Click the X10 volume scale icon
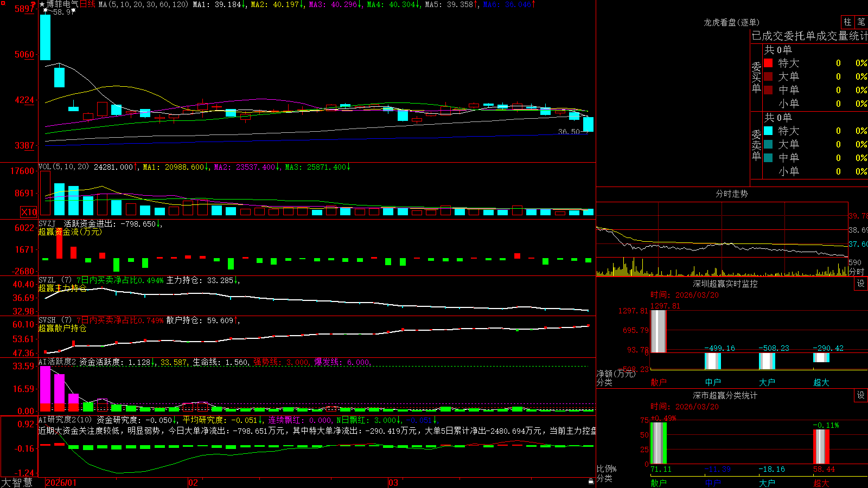This screenshot has width=868, height=488. click(29, 212)
